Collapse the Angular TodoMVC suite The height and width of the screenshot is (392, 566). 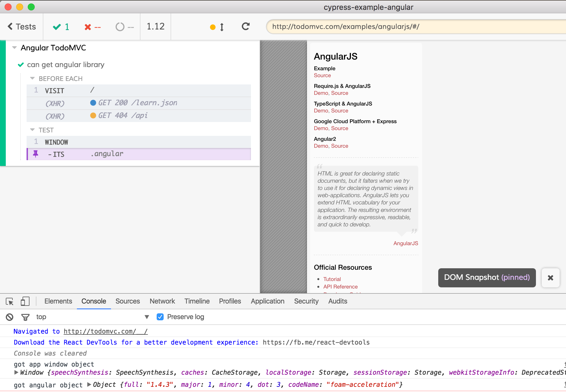14,48
